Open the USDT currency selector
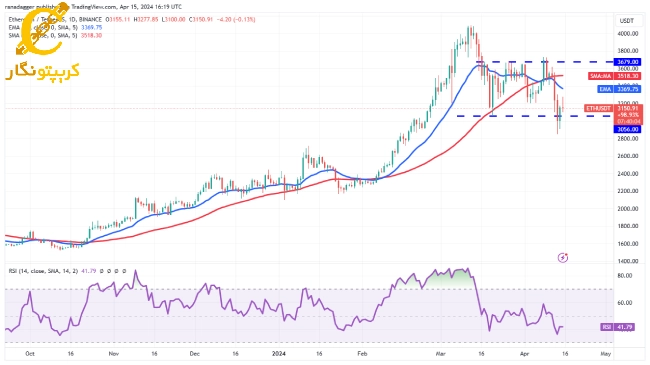650x365 pixels. pyautogui.click(x=626, y=20)
